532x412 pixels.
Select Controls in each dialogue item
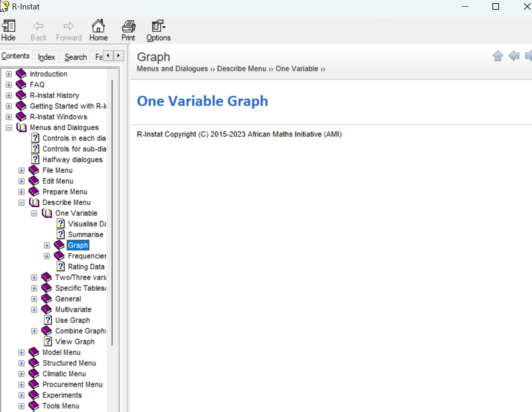pos(74,138)
